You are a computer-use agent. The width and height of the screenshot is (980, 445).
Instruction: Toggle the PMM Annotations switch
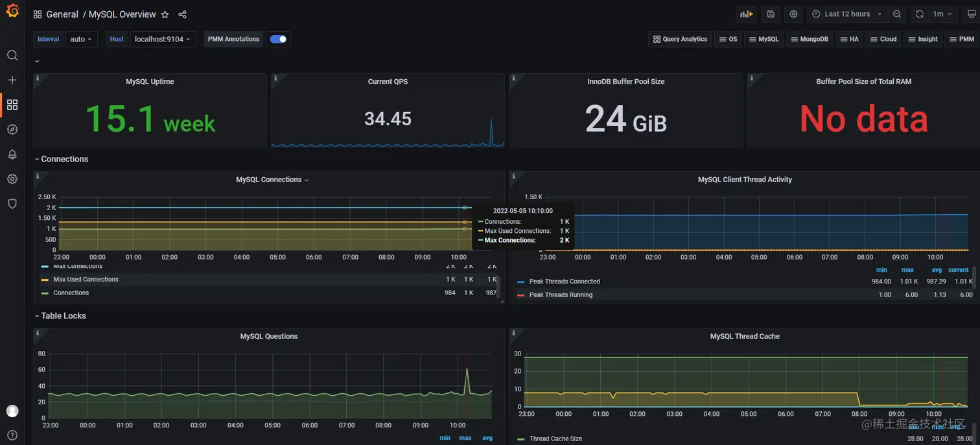point(278,39)
